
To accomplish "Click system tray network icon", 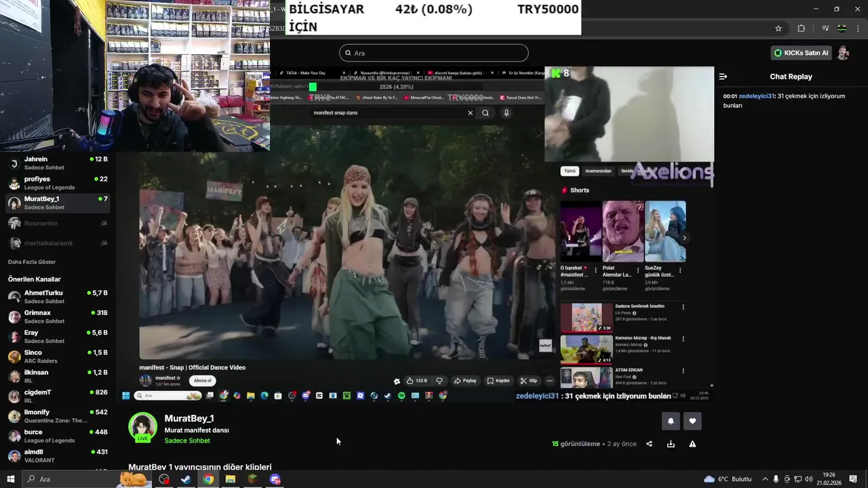I will click(797, 479).
